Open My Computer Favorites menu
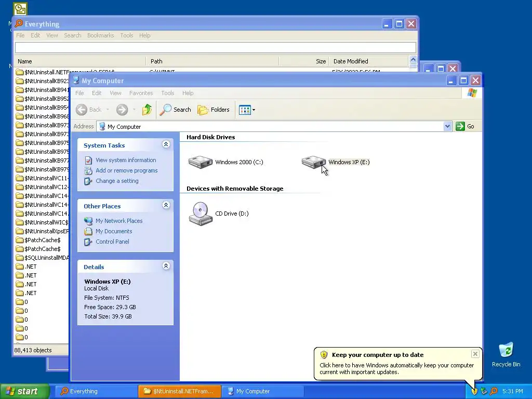This screenshot has width=532, height=399. point(141,93)
